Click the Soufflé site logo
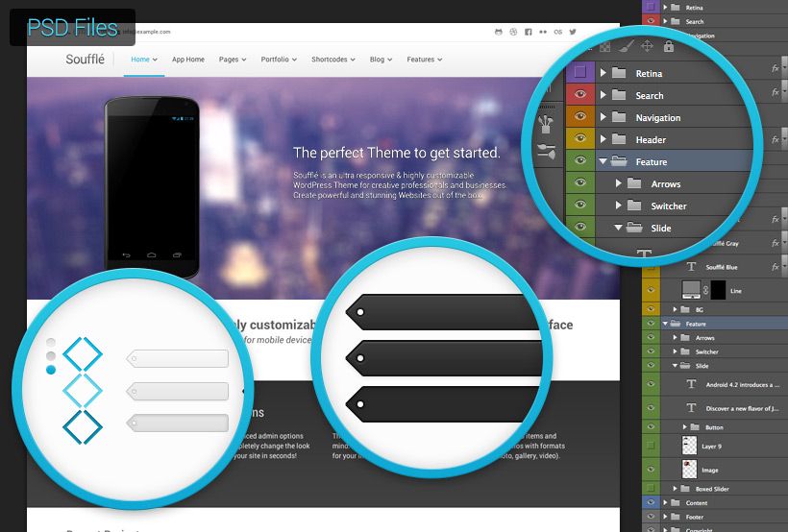Screen dimensions: 788x532 coord(86,60)
